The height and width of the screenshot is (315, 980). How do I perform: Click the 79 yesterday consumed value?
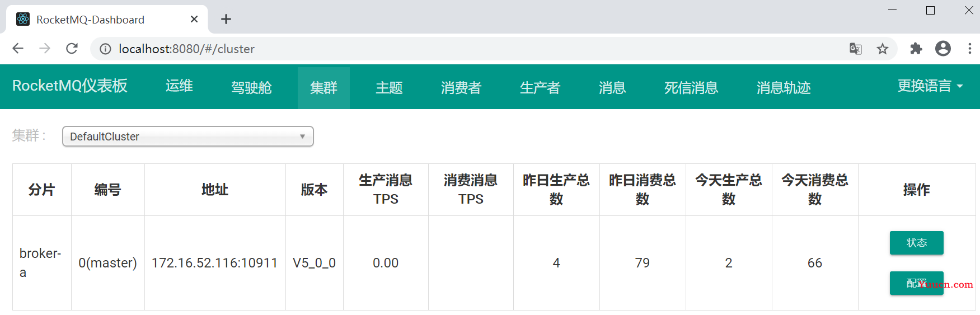[x=643, y=263]
